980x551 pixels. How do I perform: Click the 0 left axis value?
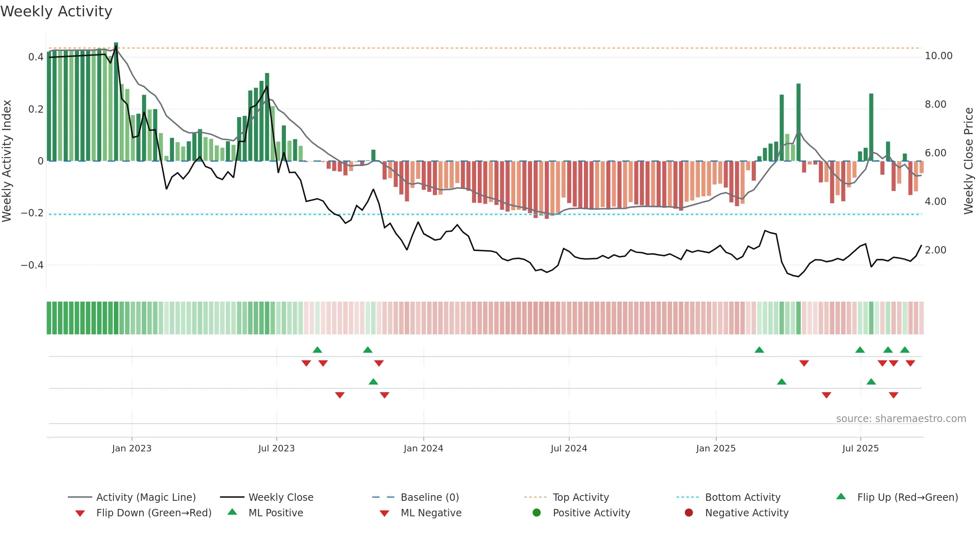click(x=40, y=161)
